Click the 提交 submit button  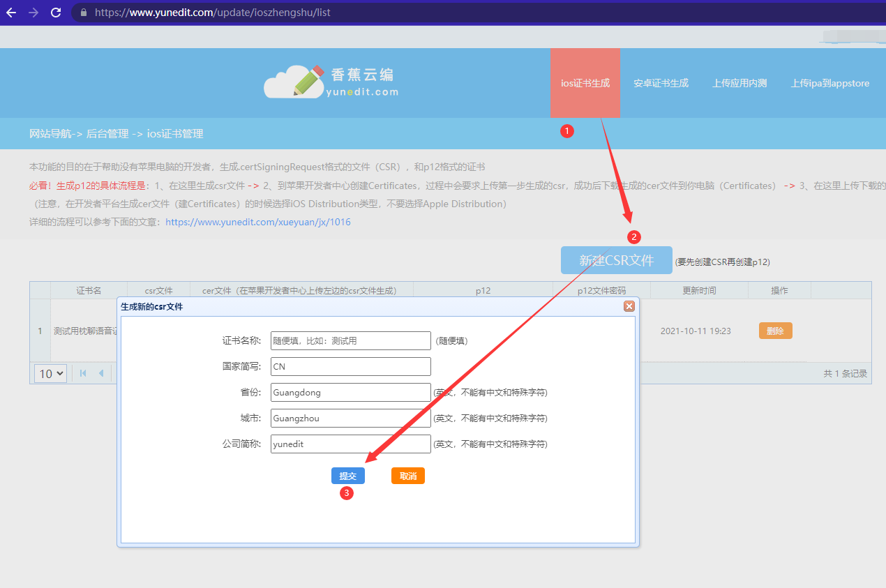(x=347, y=476)
